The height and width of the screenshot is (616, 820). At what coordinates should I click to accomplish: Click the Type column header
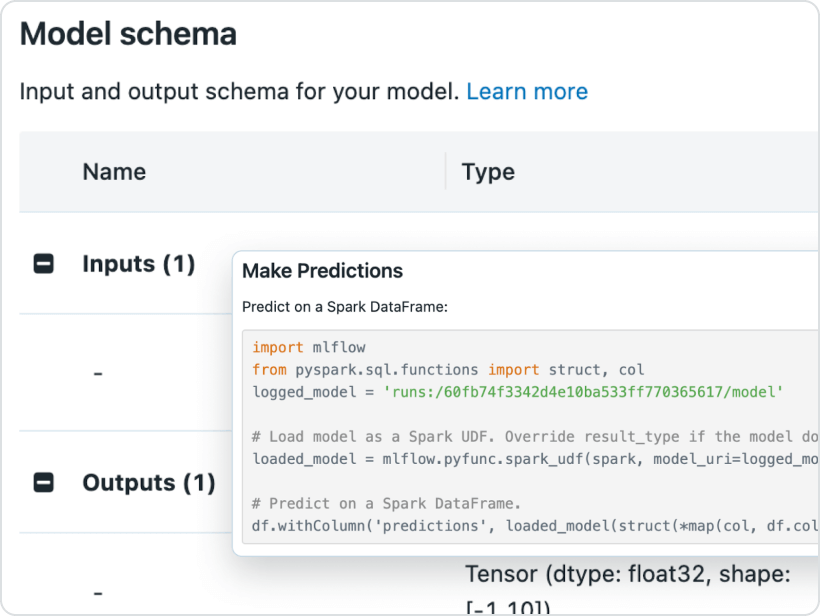488,172
